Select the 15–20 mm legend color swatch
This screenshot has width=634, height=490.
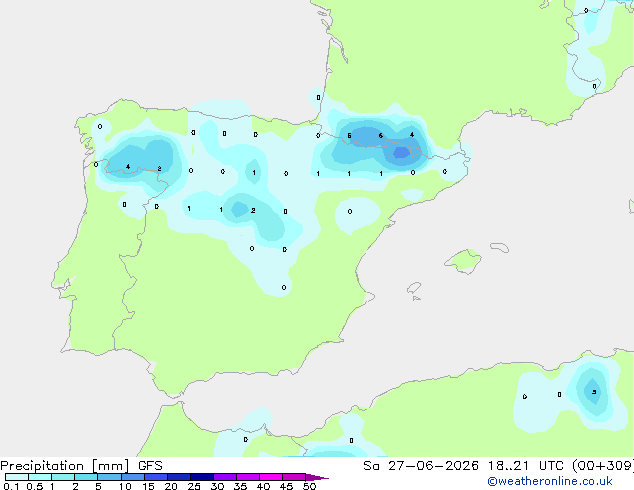click(x=155, y=477)
